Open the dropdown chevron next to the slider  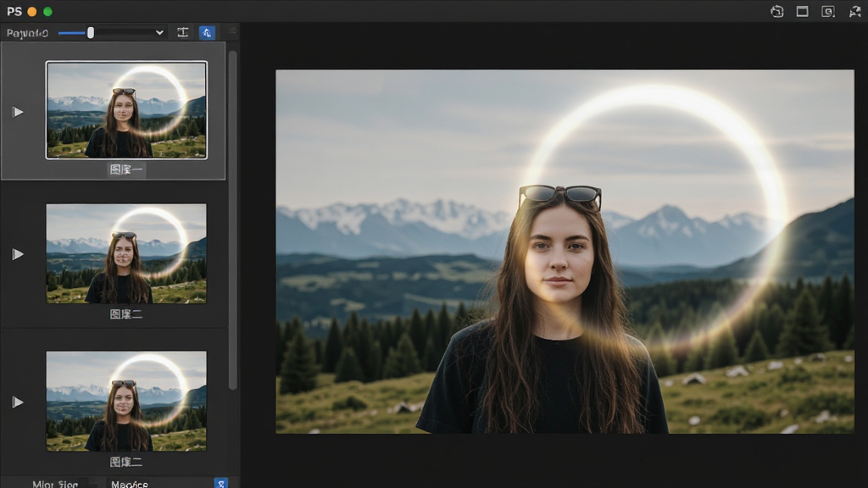(159, 33)
